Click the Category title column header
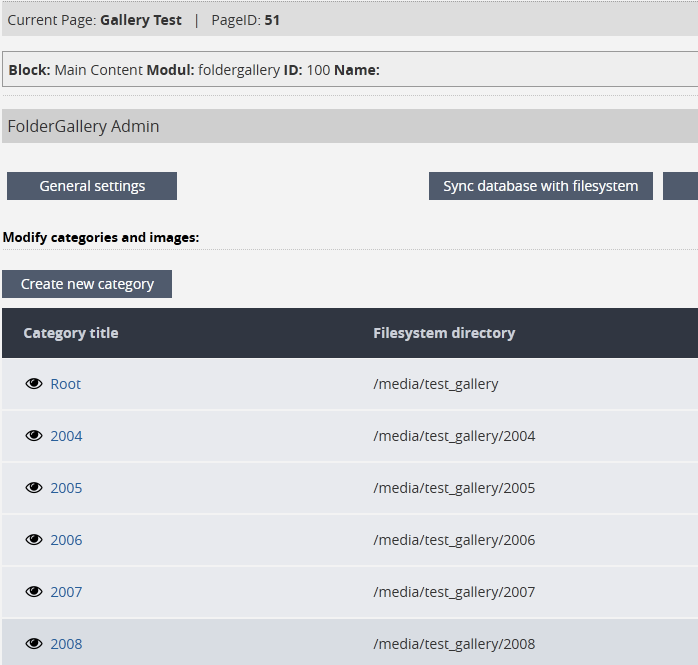Image resolution: width=698 pixels, height=665 pixels. 71,333
